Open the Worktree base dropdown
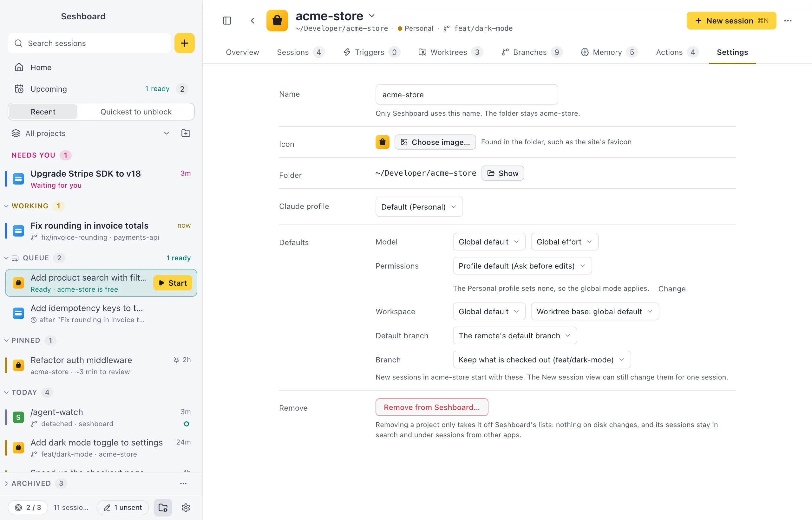The width and height of the screenshot is (812, 520). (594, 312)
